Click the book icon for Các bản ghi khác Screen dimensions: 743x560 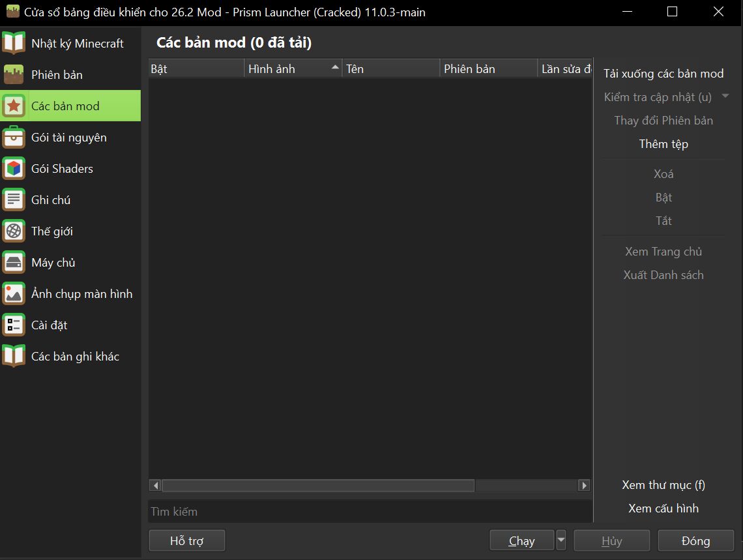tap(14, 356)
